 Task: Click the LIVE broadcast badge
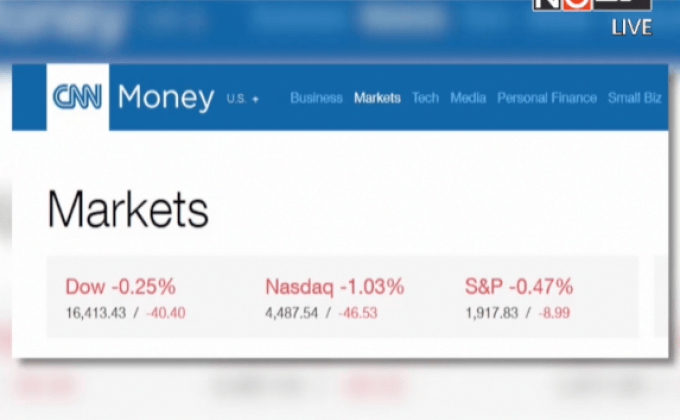coord(631,27)
